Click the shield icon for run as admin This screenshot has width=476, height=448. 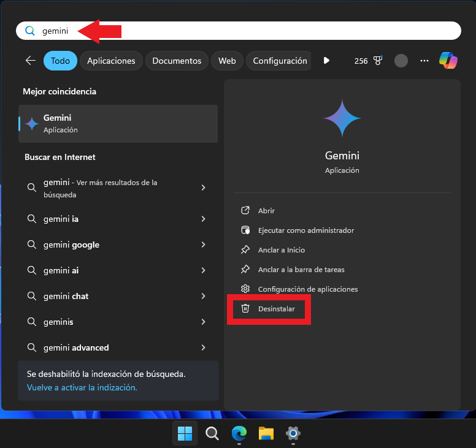pos(245,230)
